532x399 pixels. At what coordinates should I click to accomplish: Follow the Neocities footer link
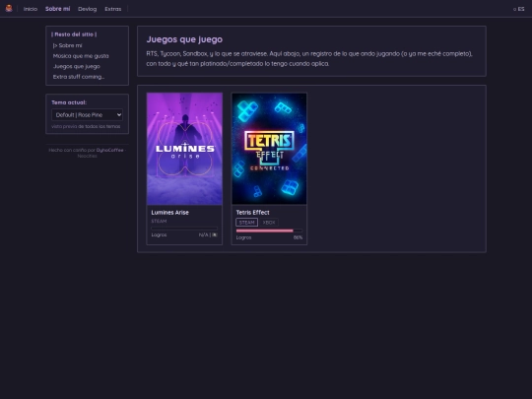[88, 156]
